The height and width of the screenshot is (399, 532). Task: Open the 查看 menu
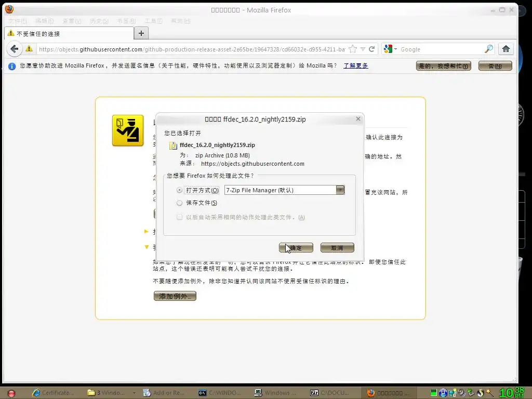click(x=72, y=21)
